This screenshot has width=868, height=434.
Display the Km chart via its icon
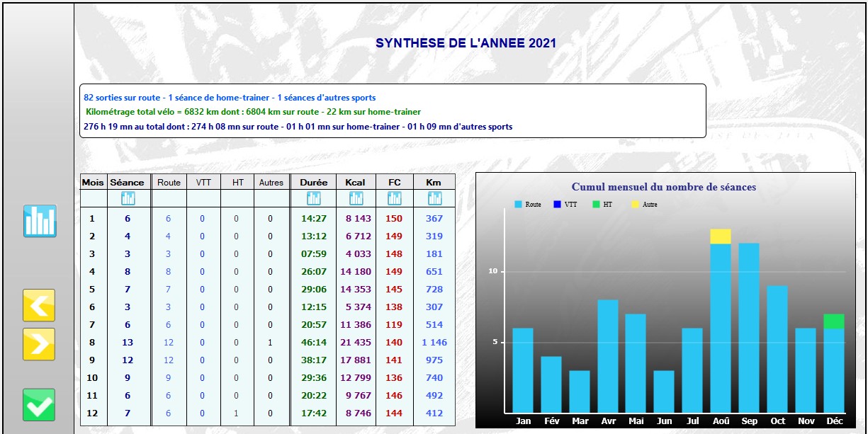click(434, 199)
